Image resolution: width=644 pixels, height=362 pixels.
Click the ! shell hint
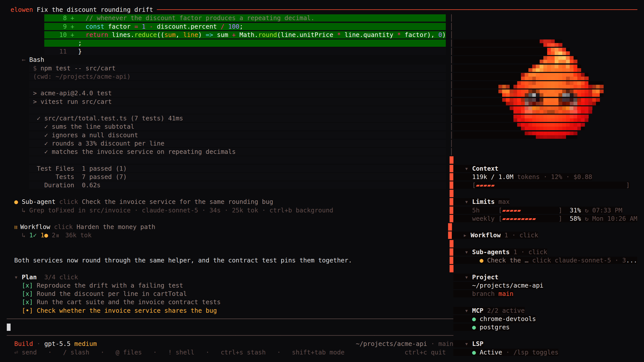(x=181, y=352)
